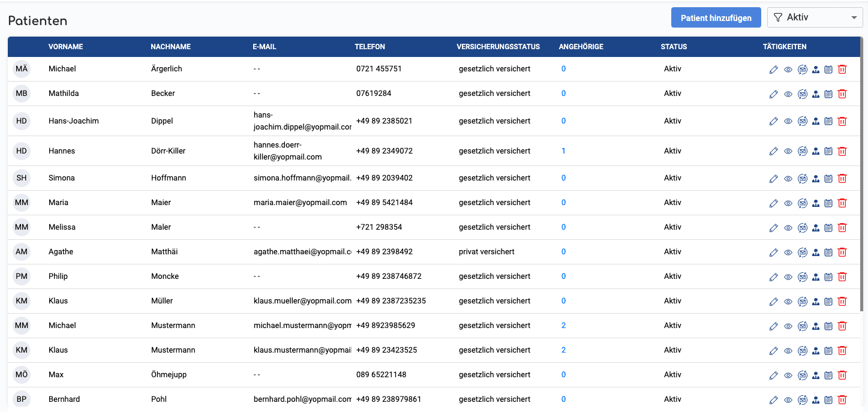Delete patient Michael Ärgerlich via trash icon

pyautogui.click(x=842, y=70)
